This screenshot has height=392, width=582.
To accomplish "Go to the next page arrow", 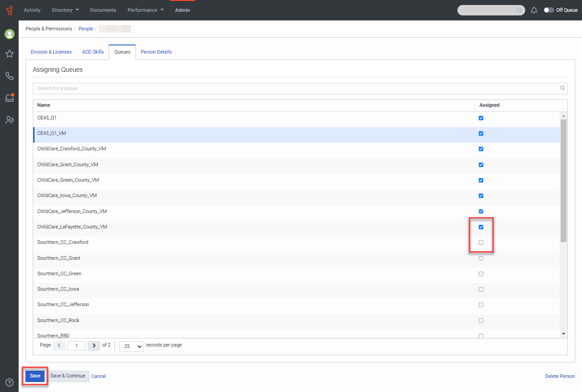I will (x=94, y=346).
